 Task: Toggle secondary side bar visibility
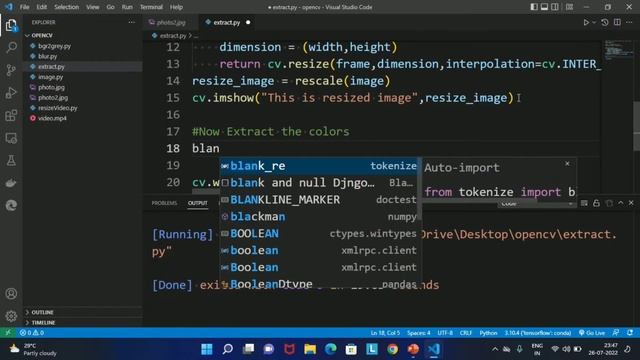tap(555, 7)
